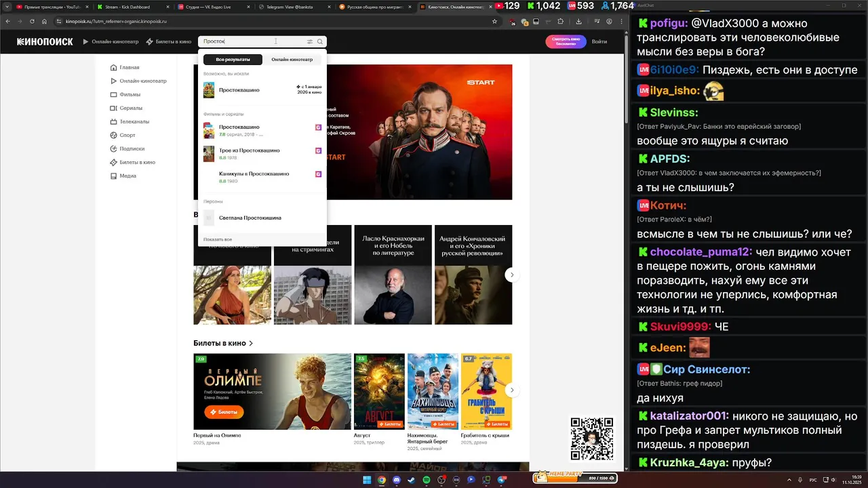Open Каникулы в Простоквашино search result
This screenshot has width=868, height=488.
[x=262, y=177]
